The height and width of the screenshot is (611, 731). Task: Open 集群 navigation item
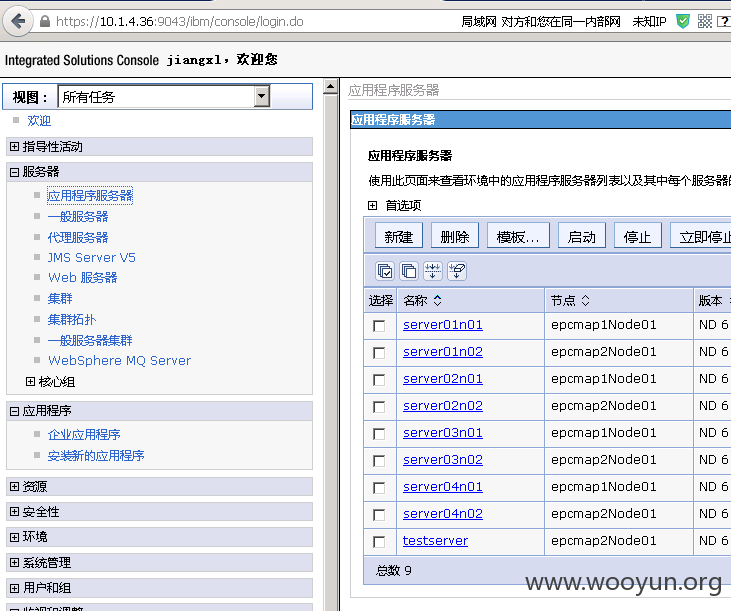(60, 298)
